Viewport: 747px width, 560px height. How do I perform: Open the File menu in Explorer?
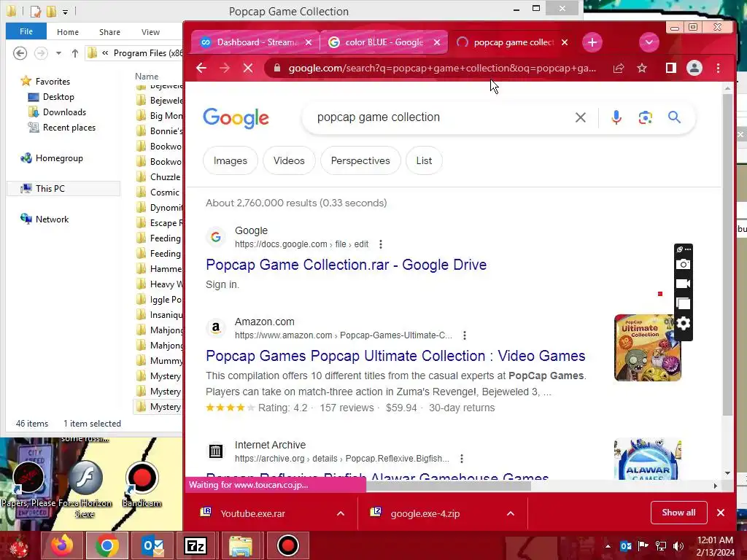point(26,31)
